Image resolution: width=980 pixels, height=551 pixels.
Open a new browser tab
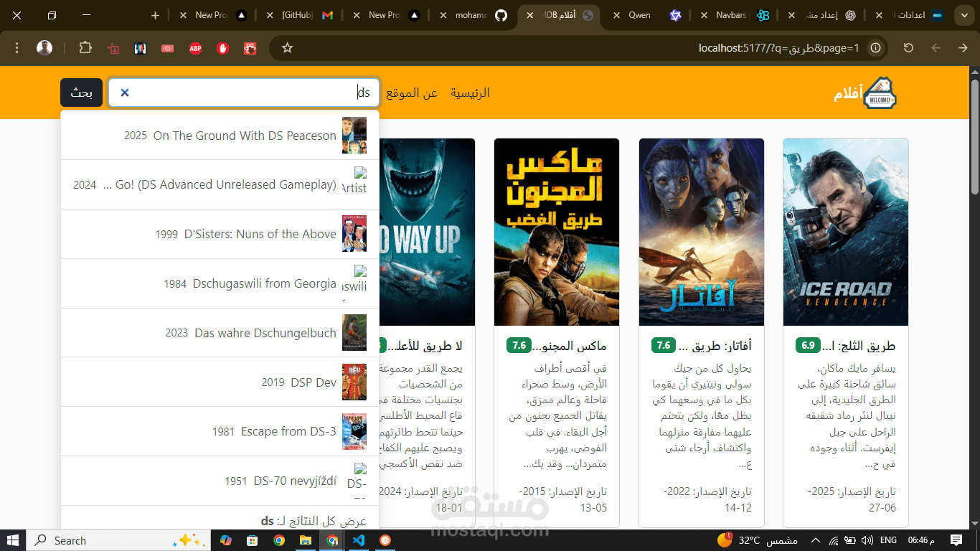[156, 15]
